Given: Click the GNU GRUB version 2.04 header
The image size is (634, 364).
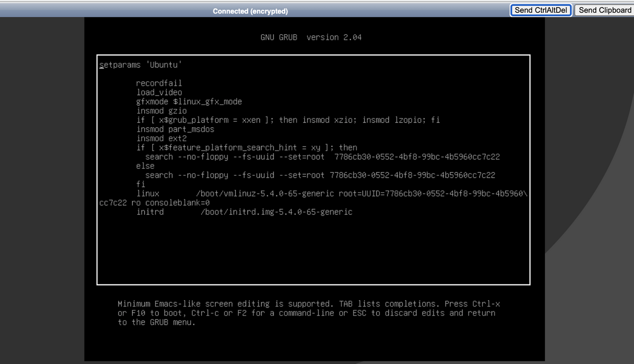Looking at the screenshot, I should [x=311, y=37].
